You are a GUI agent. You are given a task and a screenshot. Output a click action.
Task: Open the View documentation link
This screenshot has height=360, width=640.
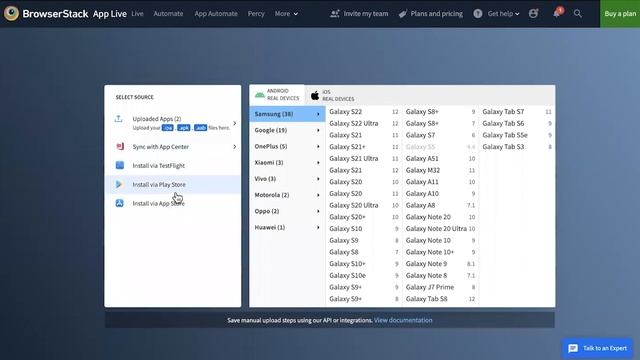[x=403, y=320]
